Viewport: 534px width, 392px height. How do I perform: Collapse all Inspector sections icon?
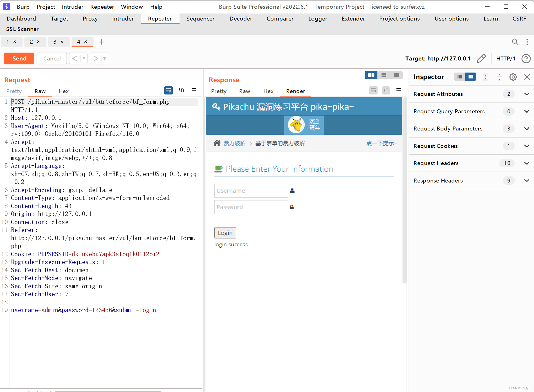point(499,77)
